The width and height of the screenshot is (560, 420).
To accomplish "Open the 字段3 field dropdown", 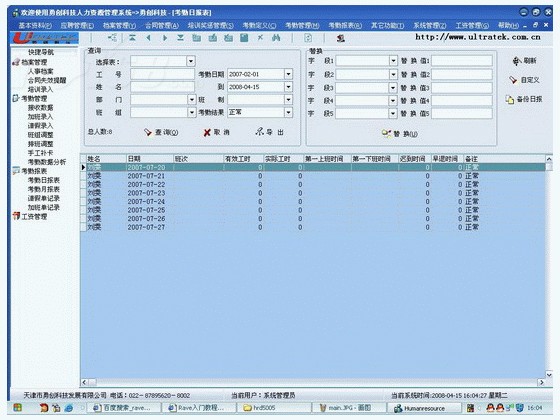I will click(x=393, y=88).
